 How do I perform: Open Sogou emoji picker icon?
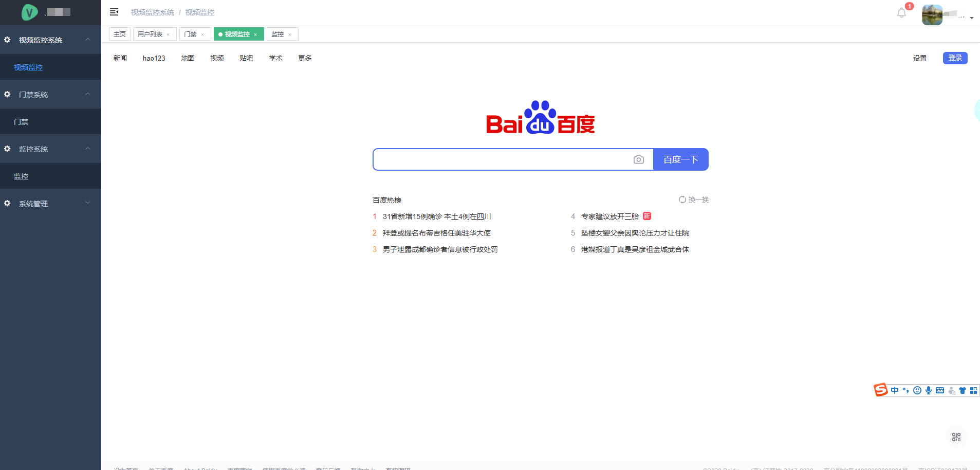[x=917, y=390]
